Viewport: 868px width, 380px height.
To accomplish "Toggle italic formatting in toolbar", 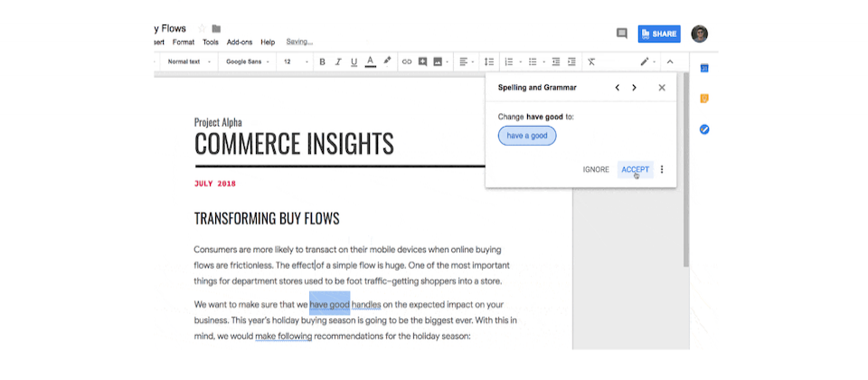I will click(338, 62).
